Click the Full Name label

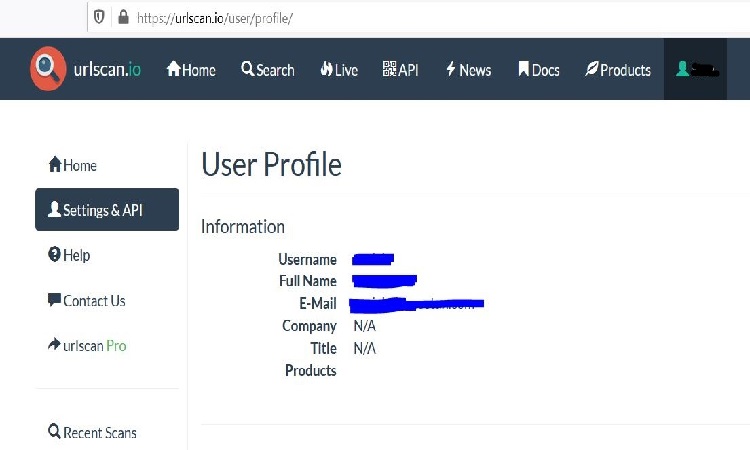308,281
